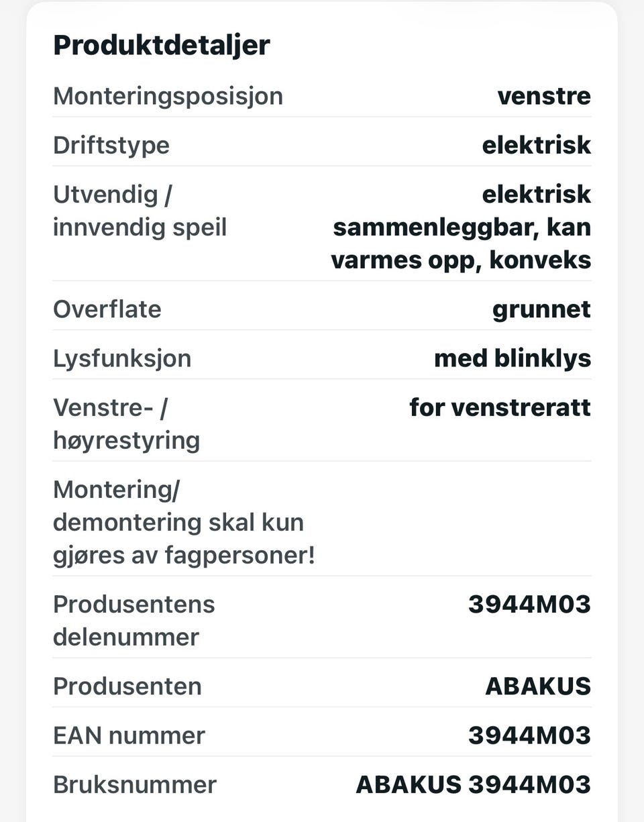Image resolution: width=644 pixels, height=822 pixels.
Task: Select Bruksnummer value ABAKUS 3944M03
Action: [474, 784]
